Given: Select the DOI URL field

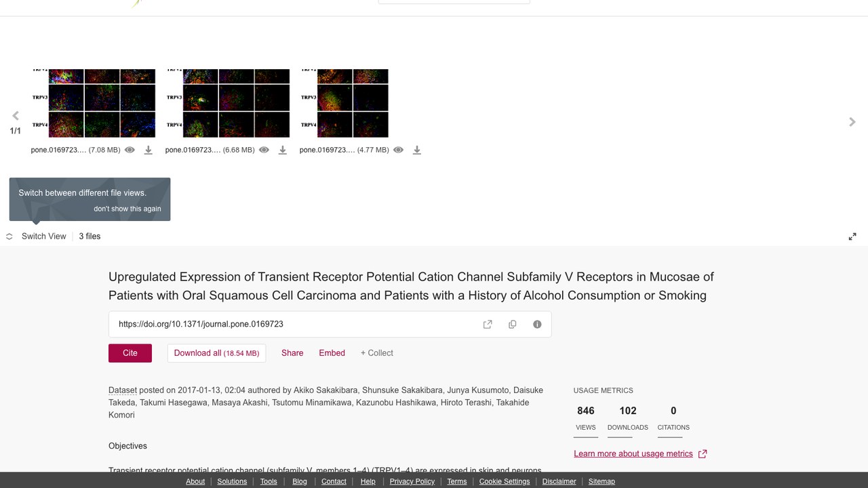Looking at the screenshot, I should pyautogui.click(x=330, y=325).
